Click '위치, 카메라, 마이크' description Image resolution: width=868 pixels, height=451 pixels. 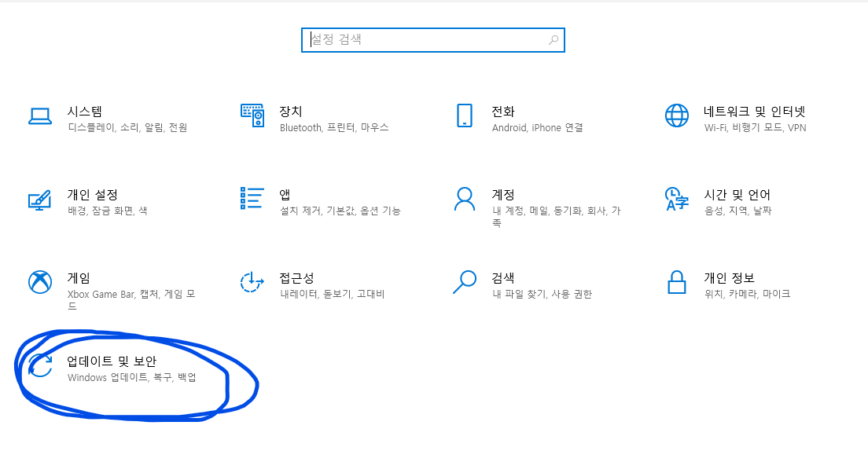pyautogui.click(x=748, y=294)
